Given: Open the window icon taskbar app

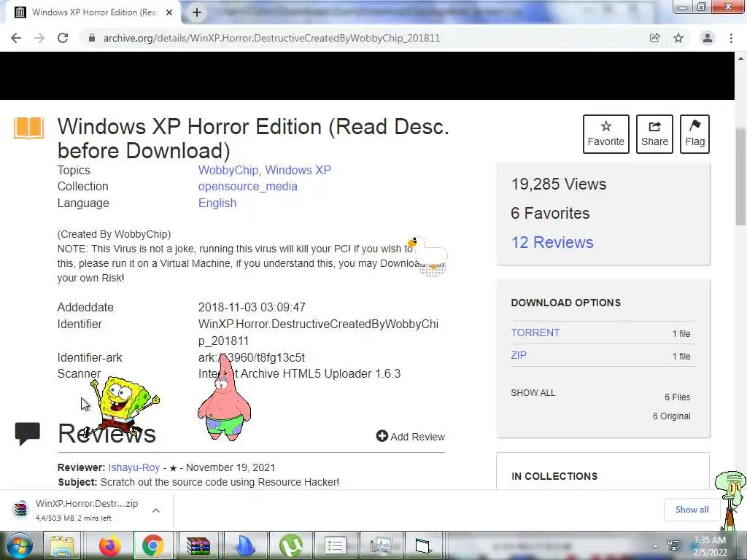Looking at the screenshot, I should click(x=422, y=545).
